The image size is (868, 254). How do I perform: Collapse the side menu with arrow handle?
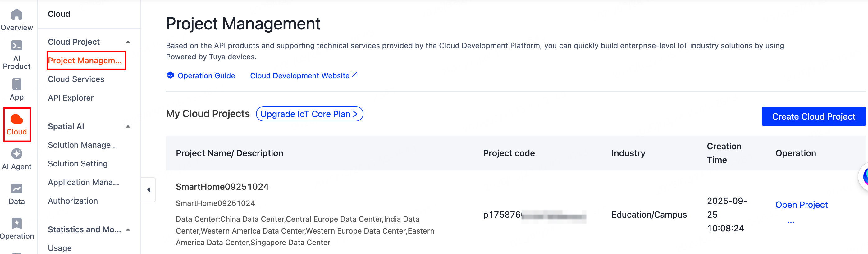148,190
